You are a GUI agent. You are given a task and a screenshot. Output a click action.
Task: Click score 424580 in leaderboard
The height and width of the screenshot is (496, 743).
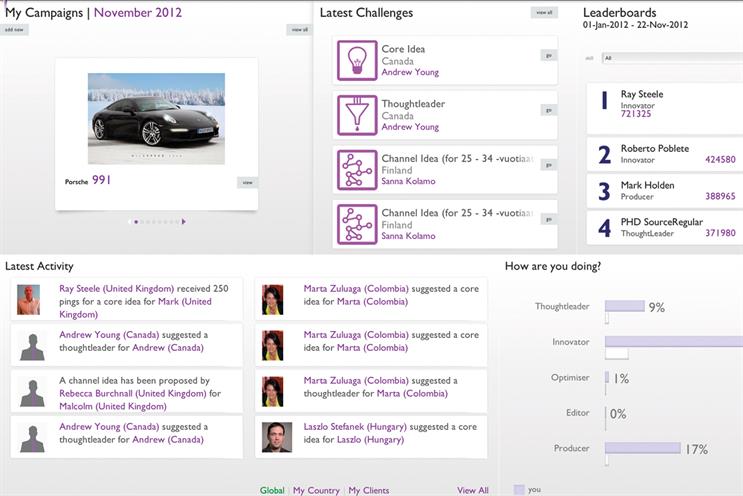(x=720, y=160)
